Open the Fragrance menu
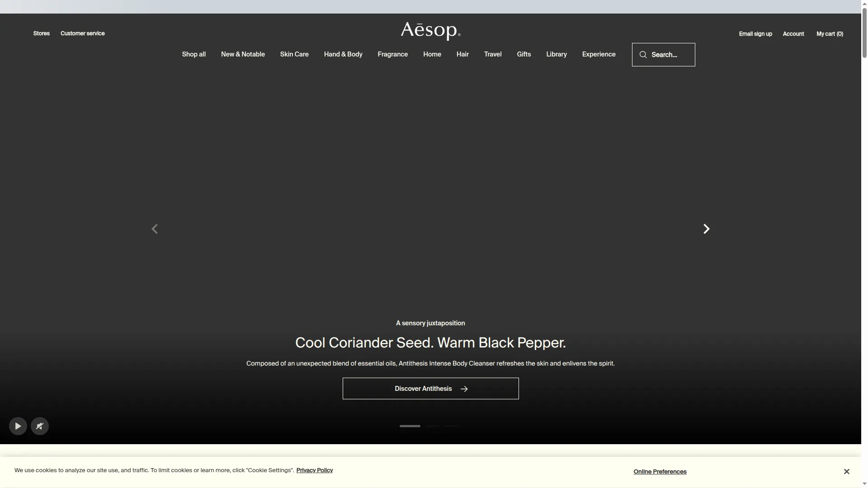The width and height of the screenshot is (868, 488). [x=393, y=54]
